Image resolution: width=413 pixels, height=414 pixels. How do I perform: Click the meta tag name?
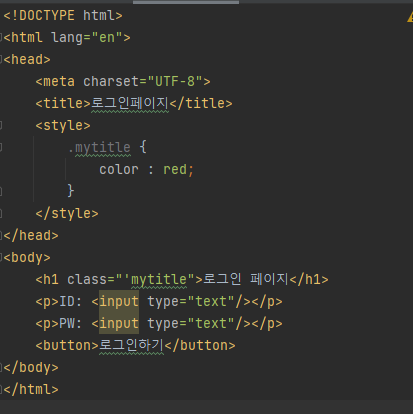(x=59, y=82)
